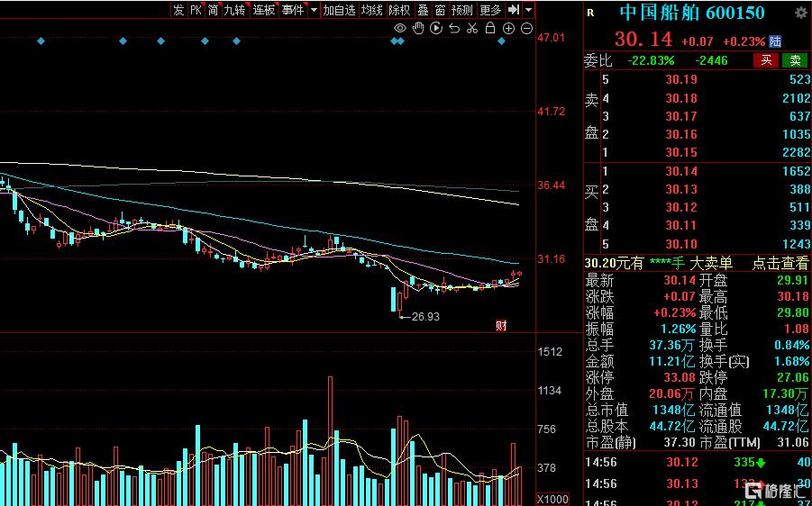Click the green 卖 sell button
The image size is (812, 506).
pyautogui.click(x=795, y=60)
